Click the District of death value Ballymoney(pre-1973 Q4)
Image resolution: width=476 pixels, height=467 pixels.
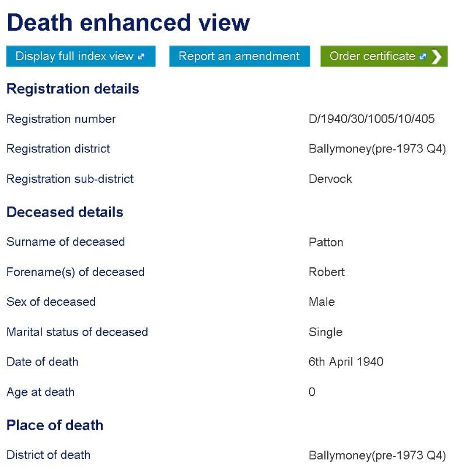pyautogui.click(x=377, y=455)
